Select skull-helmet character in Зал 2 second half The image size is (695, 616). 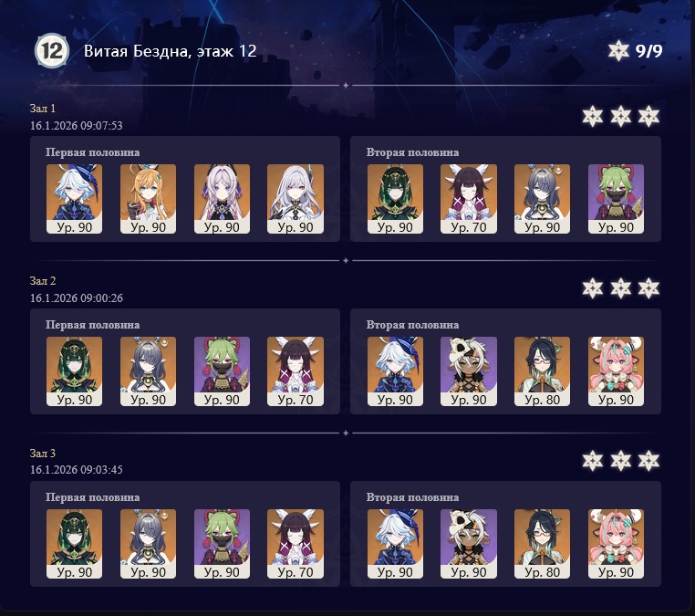click(469, 371)
